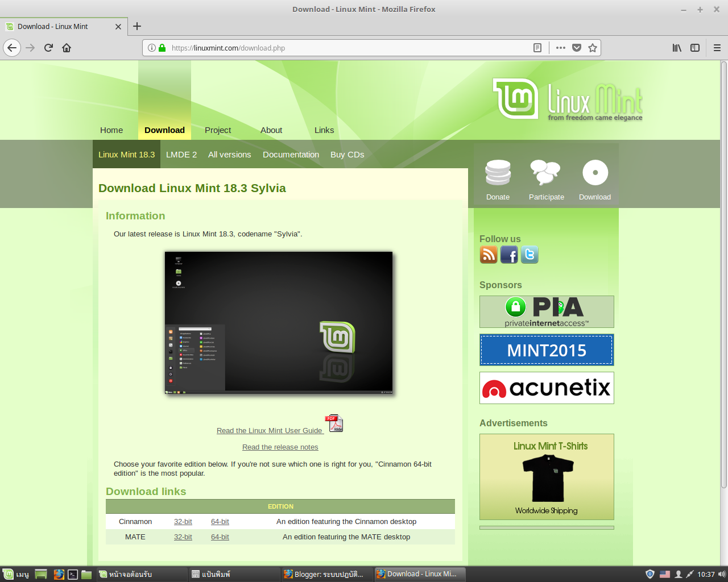728x582 pixels.
Task: Open a new tab with plus button
Action: pos(137,26)
